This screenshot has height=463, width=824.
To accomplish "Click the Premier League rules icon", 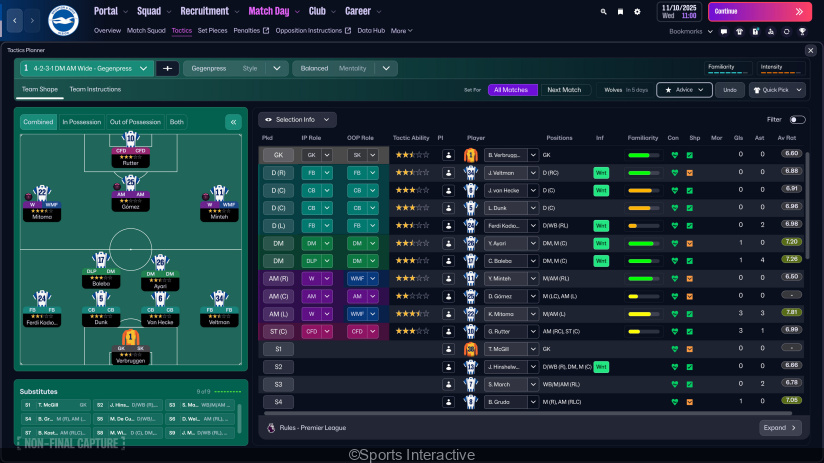I will (271, 428).
